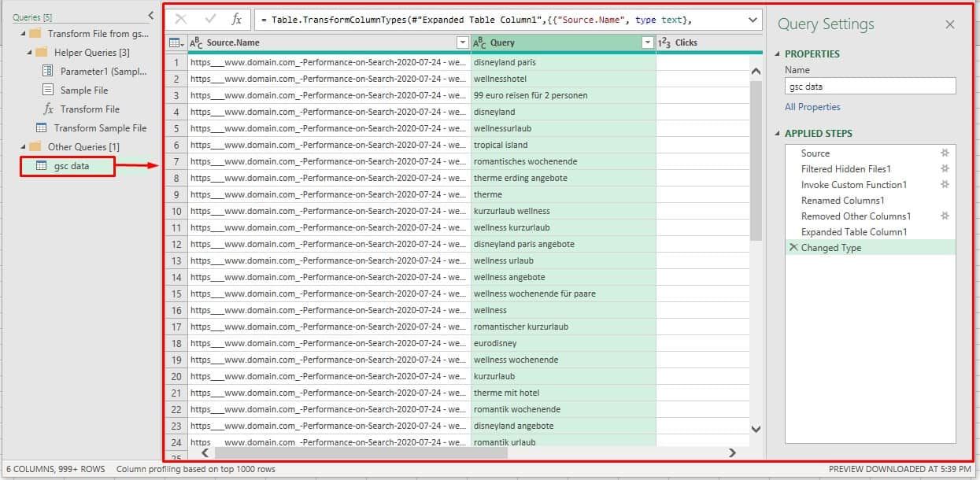Click the horizontal scrollbar left arrow

pos(205,452)
